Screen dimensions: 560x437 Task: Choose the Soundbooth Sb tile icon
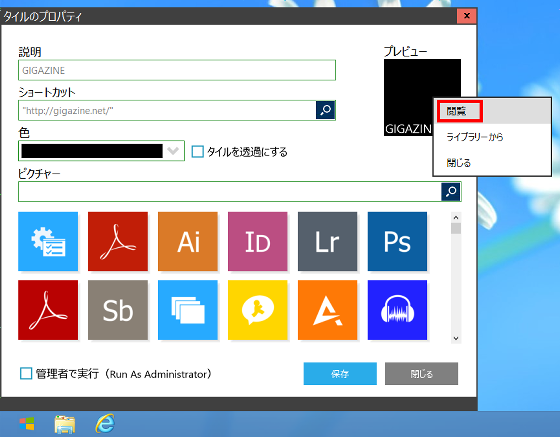(118, 310)
